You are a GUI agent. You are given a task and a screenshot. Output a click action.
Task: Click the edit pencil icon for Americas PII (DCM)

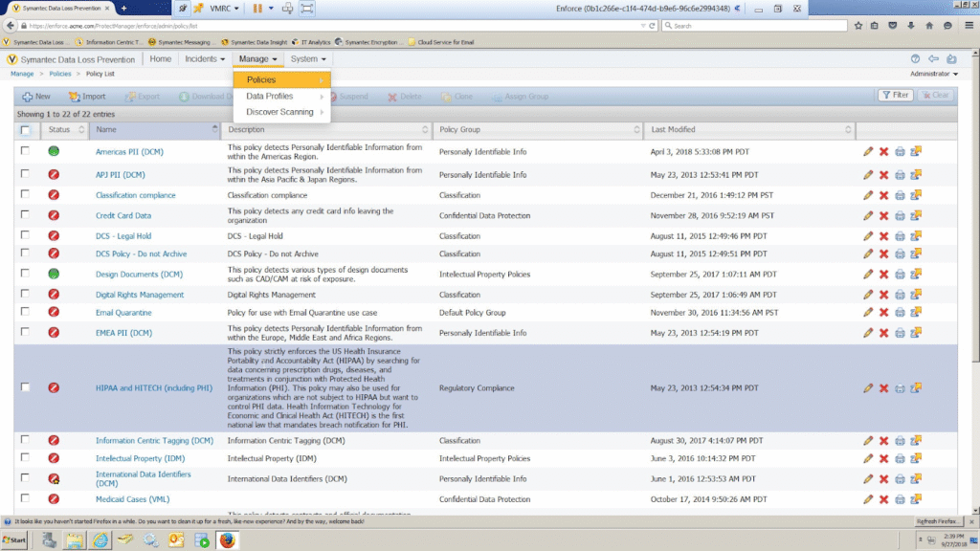(x=868, y=150)
